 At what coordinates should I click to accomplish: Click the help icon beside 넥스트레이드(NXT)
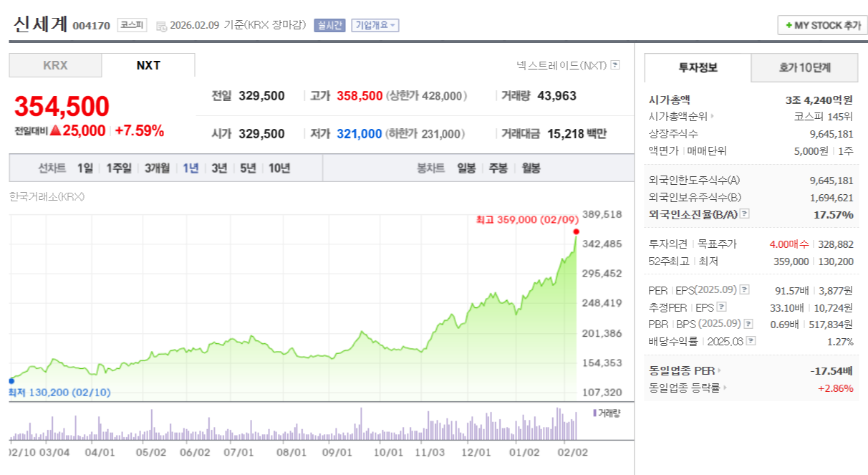[615, 65]
